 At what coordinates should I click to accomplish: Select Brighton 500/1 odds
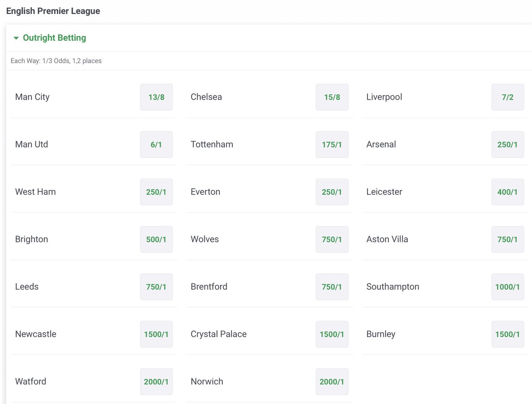tap(156, 239)
